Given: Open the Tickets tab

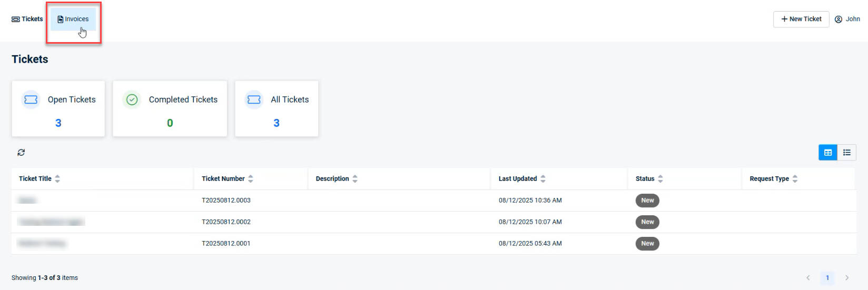Looking at the screenshot, I should click(27, 19).
